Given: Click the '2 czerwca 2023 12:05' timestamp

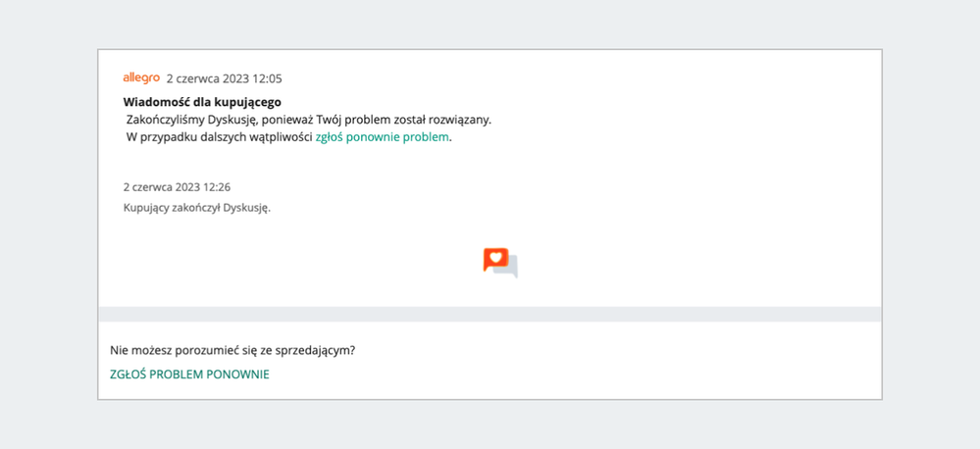Looking at the screenshot, I should coord(224,78).
